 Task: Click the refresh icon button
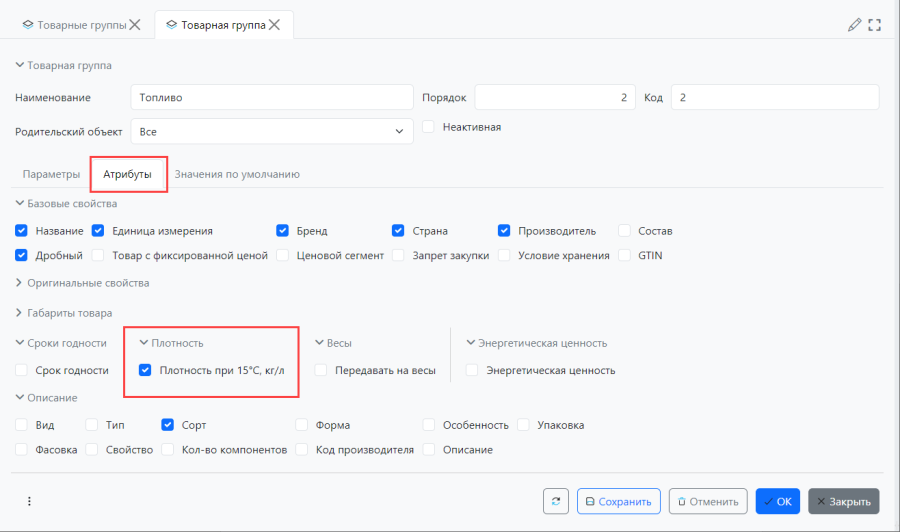pyautogui.click(x=556, y=502)
